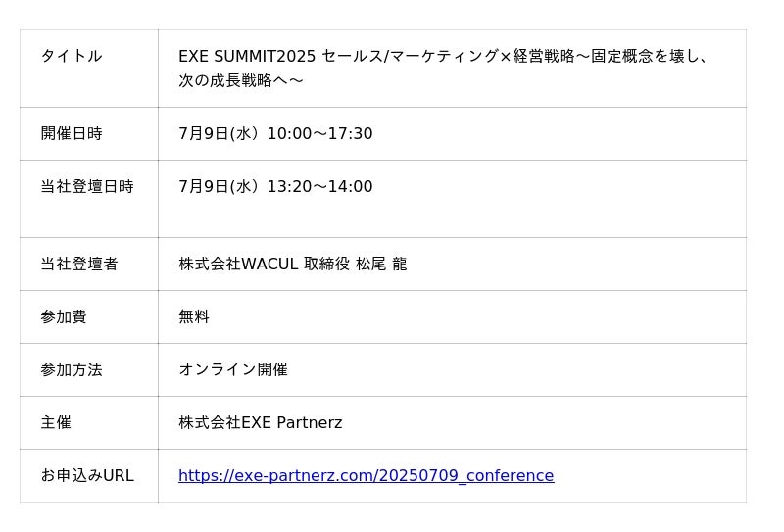Click the お申込みURL row header

[x=89, y=475]
